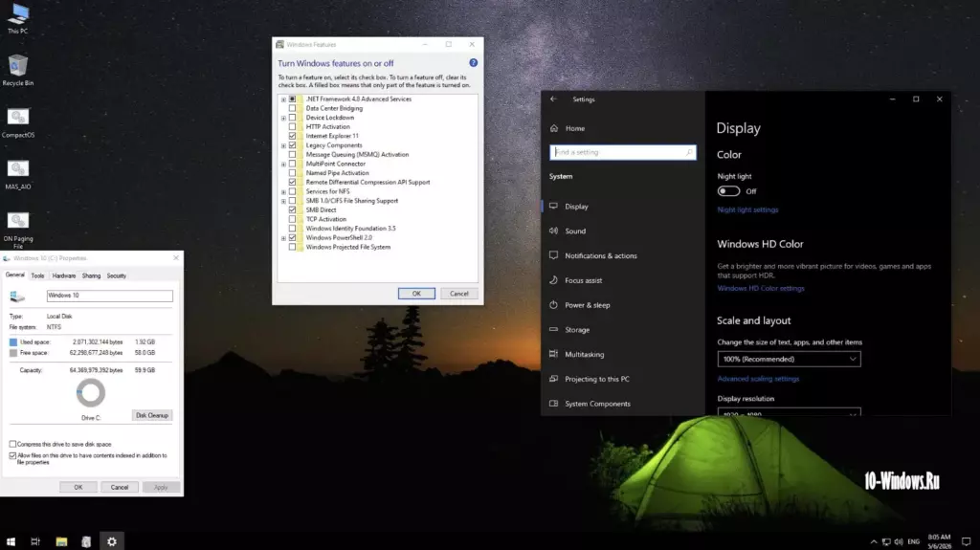Open the notification center icon
980x550 pixels.
(x=967, y=541)
